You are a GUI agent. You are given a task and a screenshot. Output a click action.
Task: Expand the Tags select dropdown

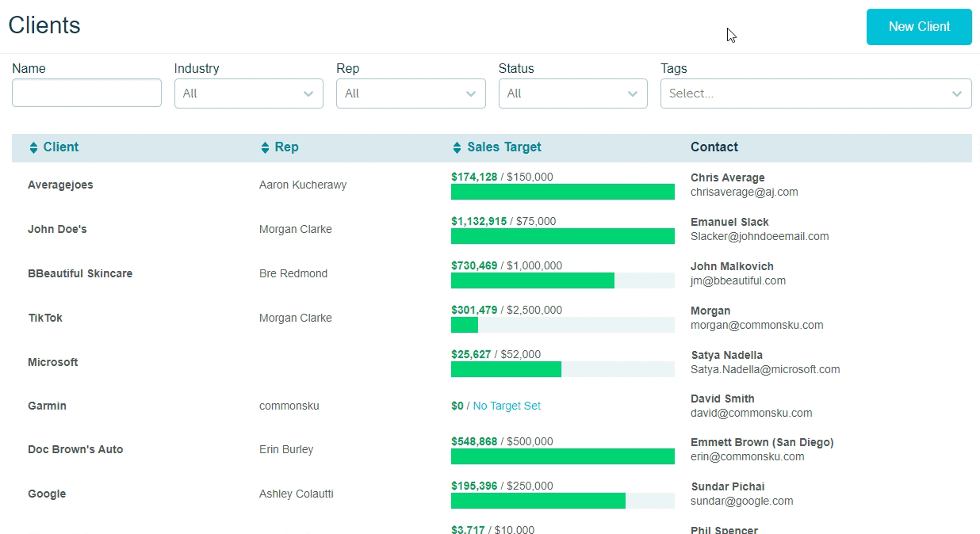point(815,93)
